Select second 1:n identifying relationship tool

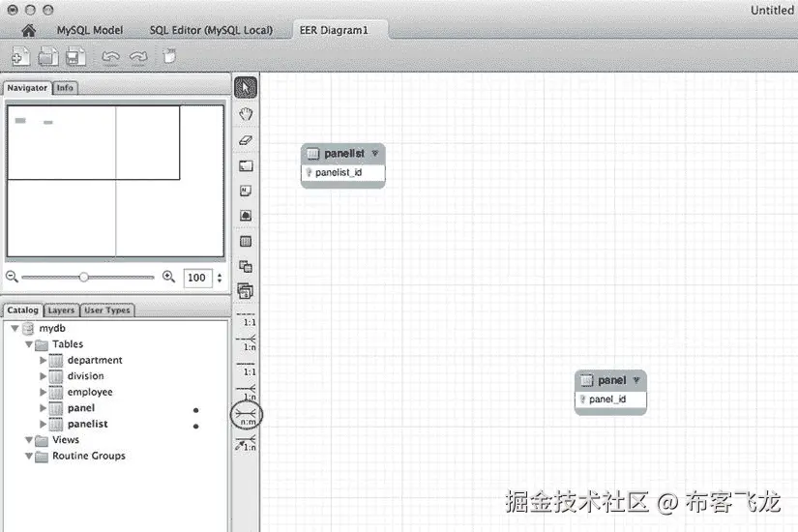pyautogui.click(x=247, y=393)
